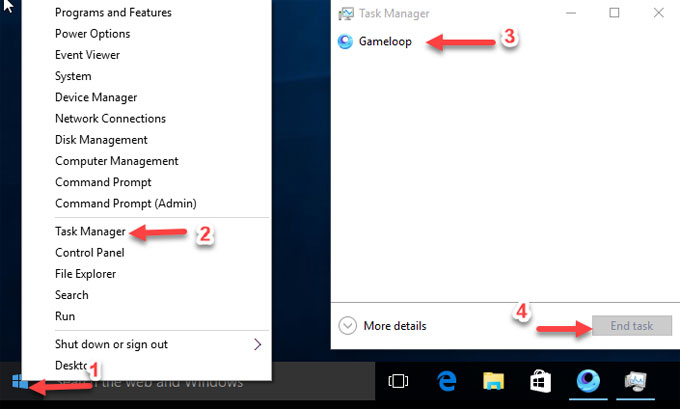
Task: Open Event Viewer from the menu
Action: click(x=87, y=55)
